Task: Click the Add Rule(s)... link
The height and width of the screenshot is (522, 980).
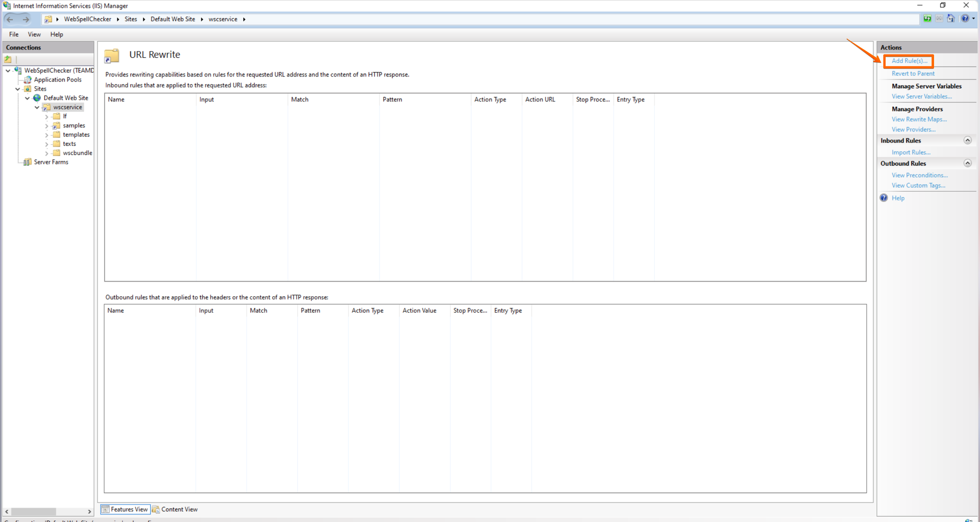Action: coord(909,61)
